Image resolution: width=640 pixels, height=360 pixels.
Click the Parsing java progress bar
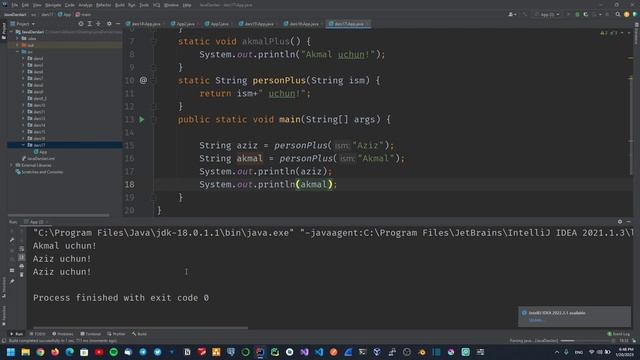pyautogui.click(x=584, y=340)
